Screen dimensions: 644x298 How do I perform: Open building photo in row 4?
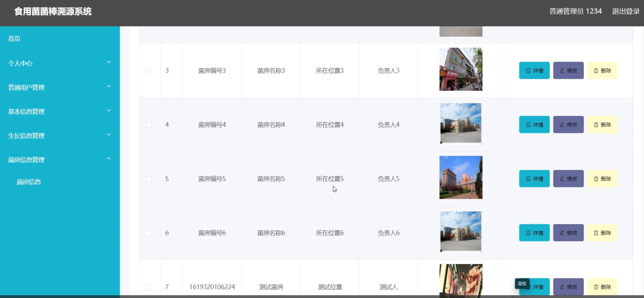click(x=461, y=123)
